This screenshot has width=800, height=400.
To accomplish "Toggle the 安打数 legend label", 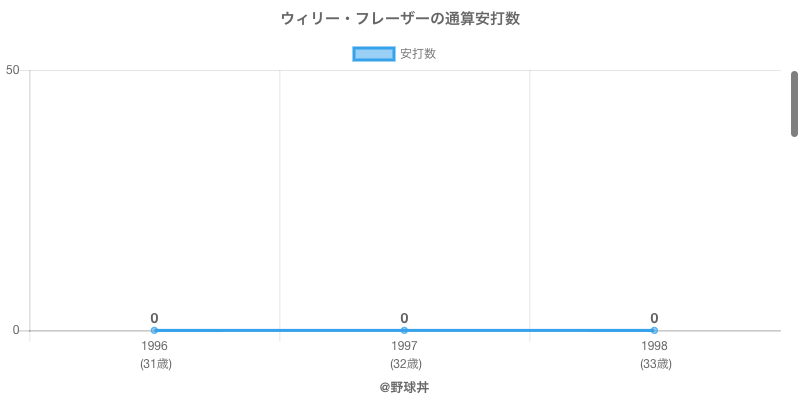I will (418, 54).
